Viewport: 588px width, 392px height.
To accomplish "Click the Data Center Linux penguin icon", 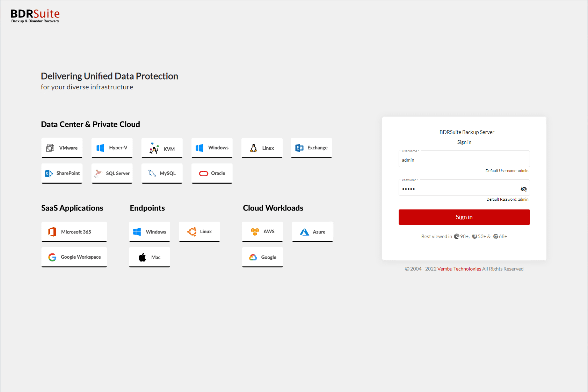I will tap(254, 148).
